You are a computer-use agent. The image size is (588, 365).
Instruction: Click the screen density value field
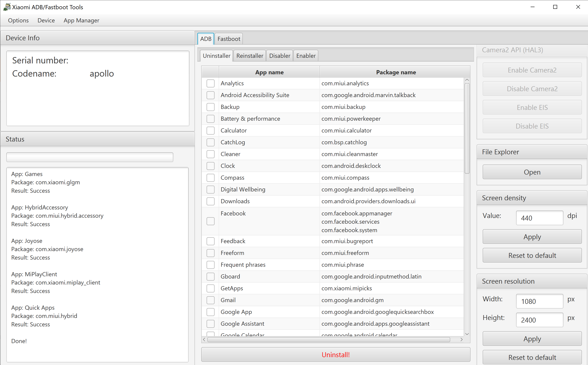pyautogui.click(x=539, y=218)
